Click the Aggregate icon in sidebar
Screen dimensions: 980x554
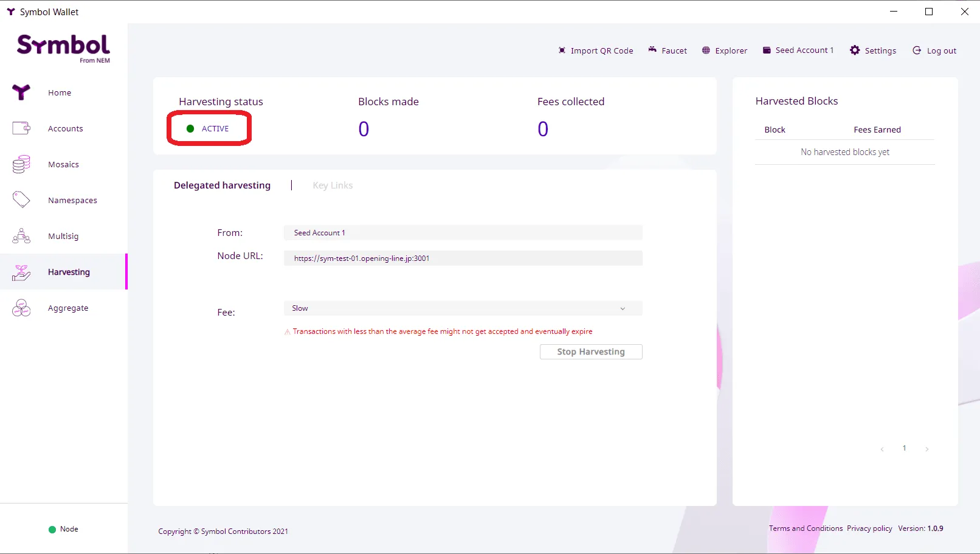21,308
